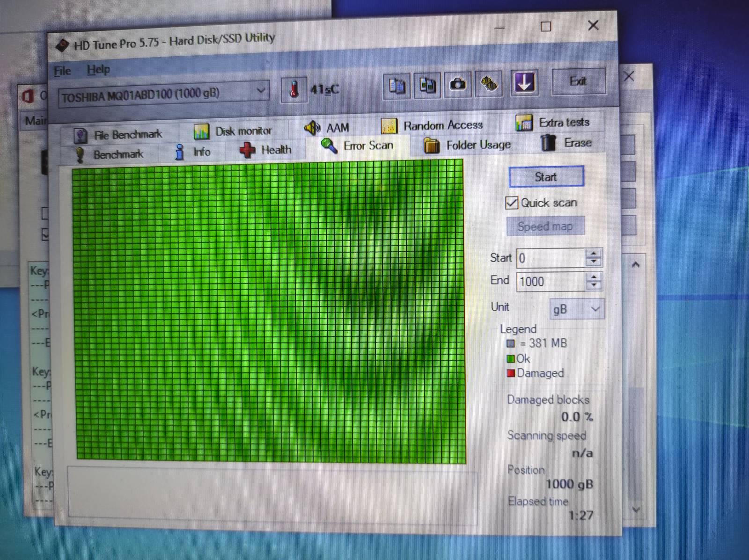Open the Help menu
Screen dimensions: 749x560
98,70
